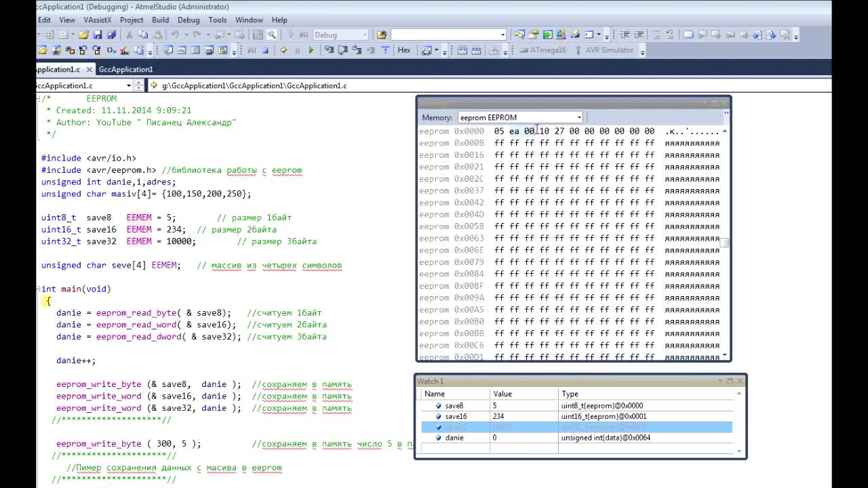Click the Find in Files magnifier icon
Viewport: 868px width, 488px height.
tap(272, 35)
